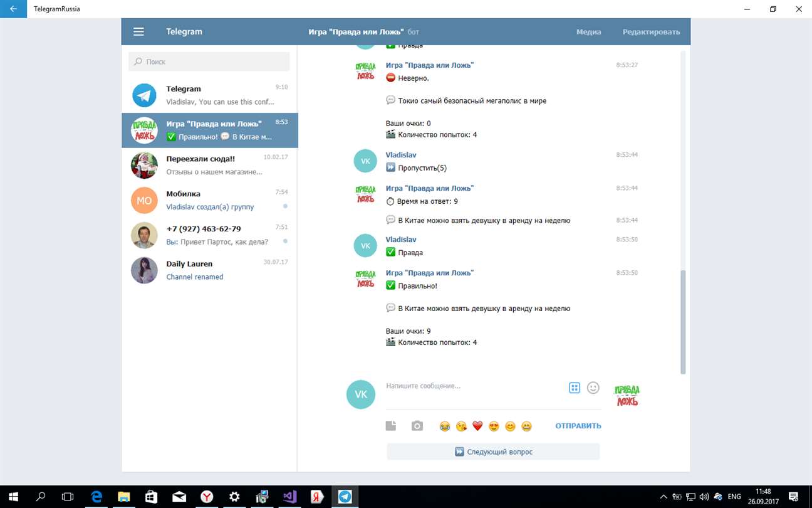Image resolution: width=812 pixels, height=508 pixels.
Task: Open Windows search from taskbar
Action: 41,497
